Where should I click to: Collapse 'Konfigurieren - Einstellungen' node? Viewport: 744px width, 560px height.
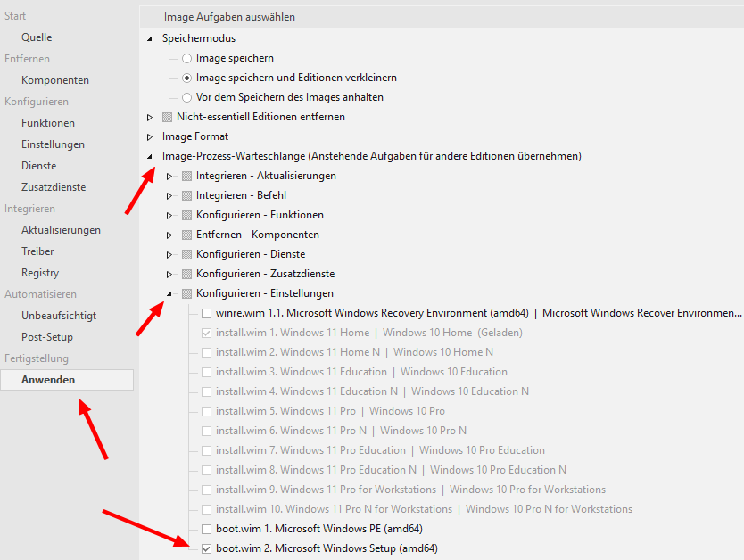pos(169,294)
